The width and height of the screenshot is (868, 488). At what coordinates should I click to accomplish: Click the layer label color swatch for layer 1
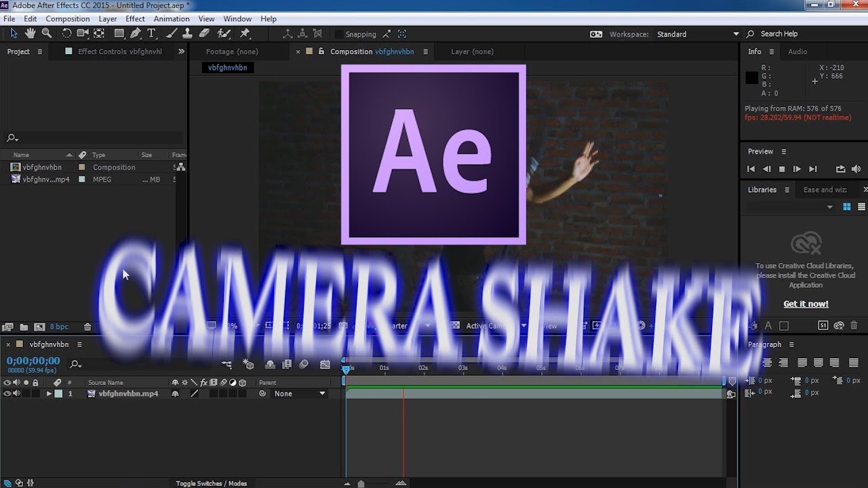click(58, 394)
